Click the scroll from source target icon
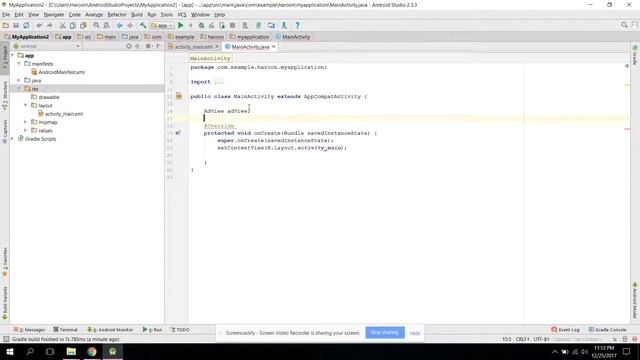Image resolution: width=640 pixels, height=360 pixels. coord(129,46)
